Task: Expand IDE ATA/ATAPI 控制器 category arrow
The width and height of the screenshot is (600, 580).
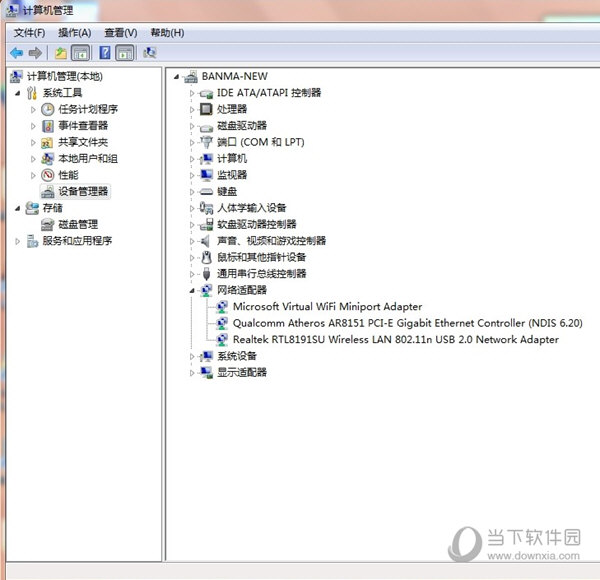Action: coord(192,93)
